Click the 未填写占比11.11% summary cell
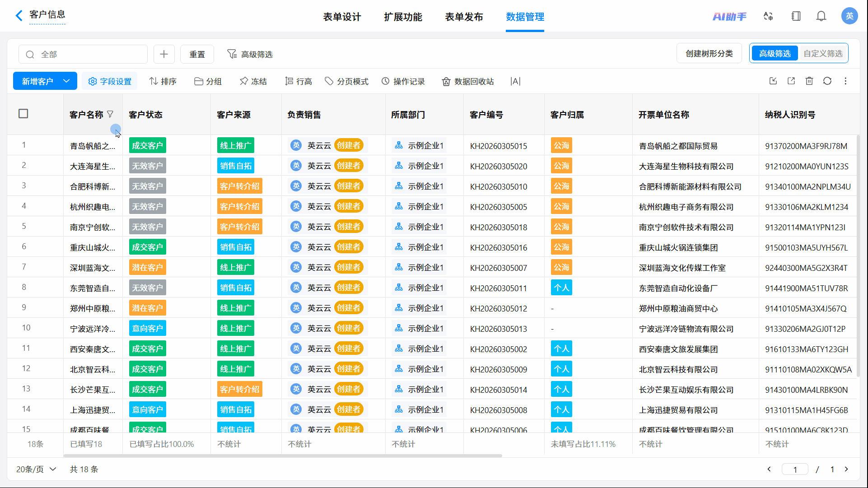The image size is (868, 488). [x=583, y=444]
